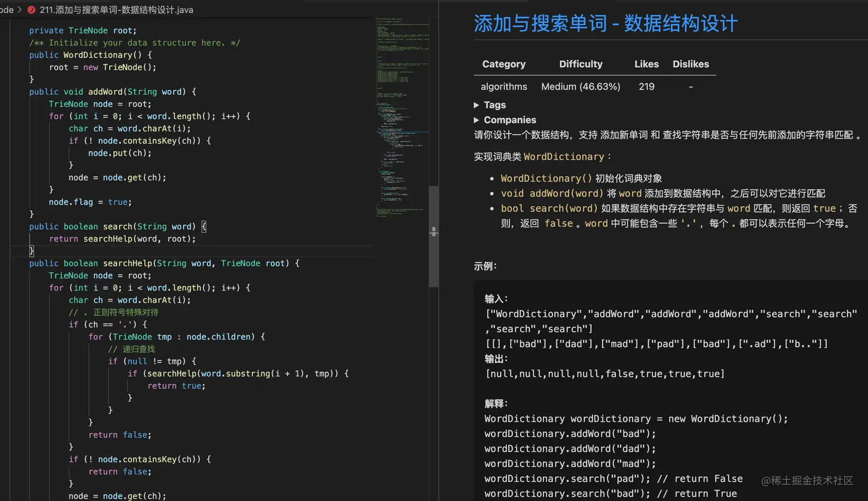This screenshot has height=501, width=868.
Task: Click the Likes column header
Action: 646,64
